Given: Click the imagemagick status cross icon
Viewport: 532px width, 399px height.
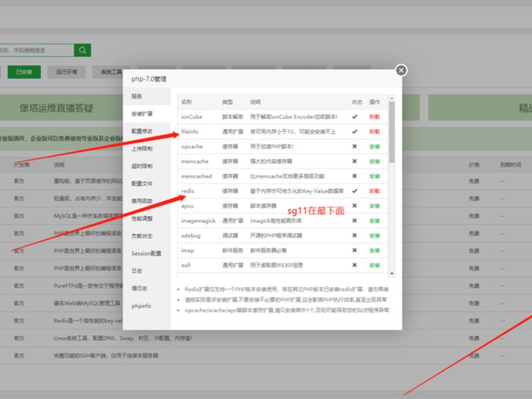Looking at the screenshot, I should coord(354,221).
